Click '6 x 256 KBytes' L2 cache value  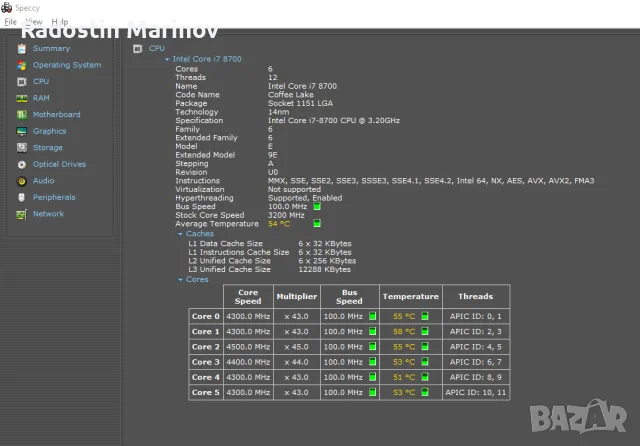tap(327, 261)
